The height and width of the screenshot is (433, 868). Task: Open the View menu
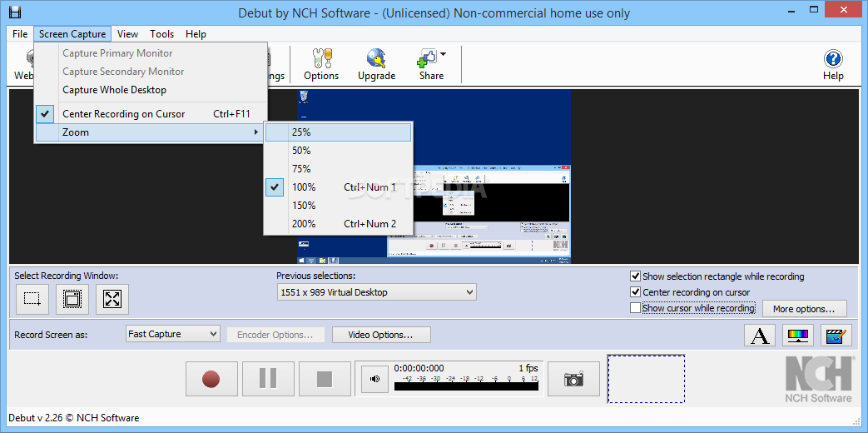coord(127,34)
